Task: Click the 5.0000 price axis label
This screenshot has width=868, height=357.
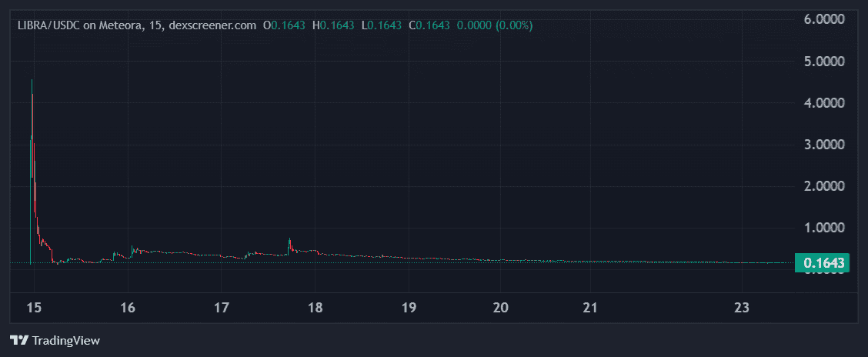Action: [x=824, y=61]
